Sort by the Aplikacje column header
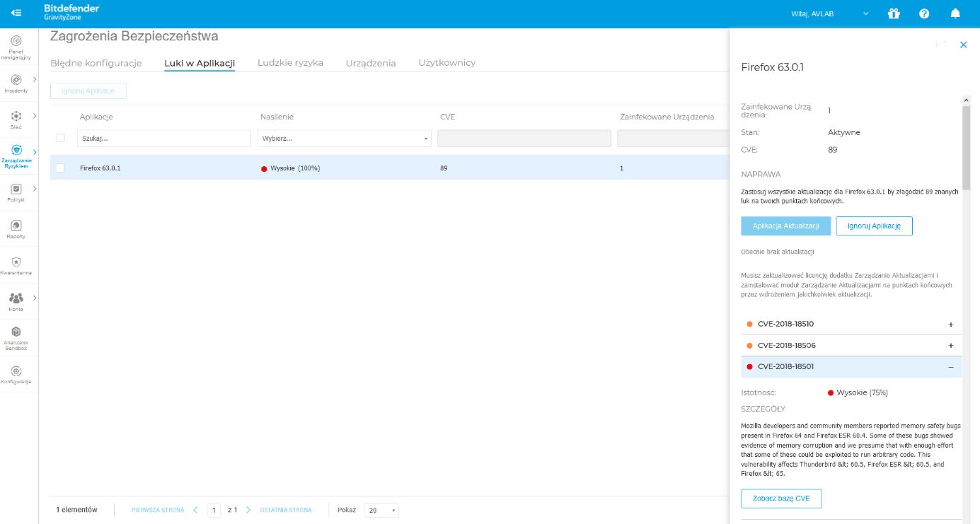The image size is (980, 524). click(96, 117)
